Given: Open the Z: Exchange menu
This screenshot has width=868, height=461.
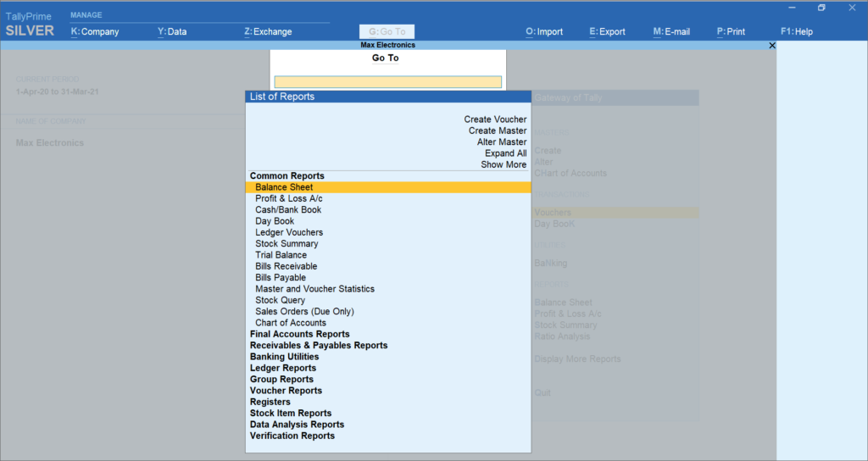Looking at the screenshot, I should coord(268,31).
